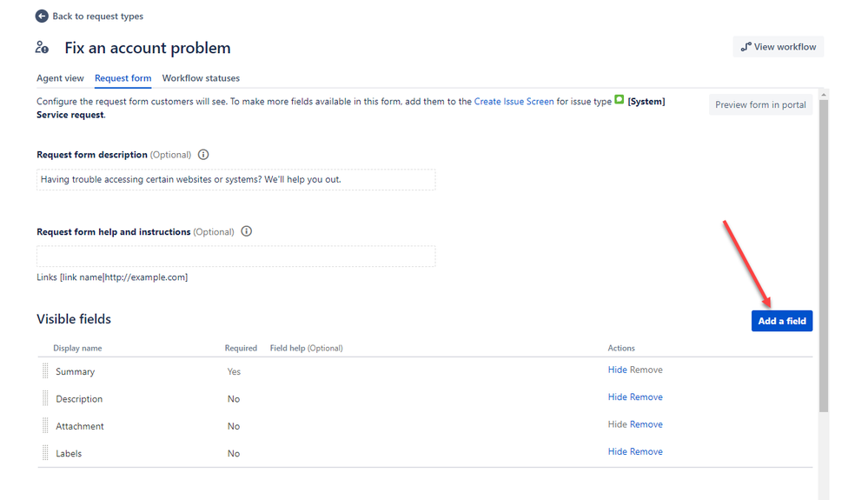Click info icon beside Request form description
This screenshot has width=868, height=500.
pyautogui.click(x=203, y=155)
